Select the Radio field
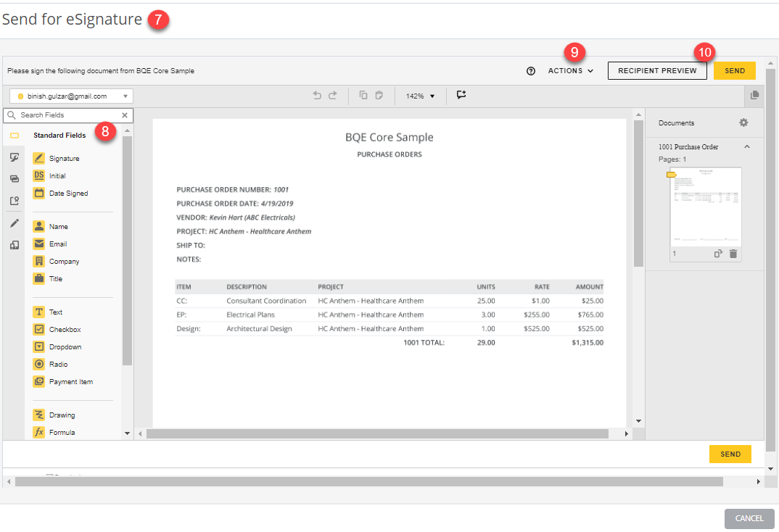 [50, 364]
